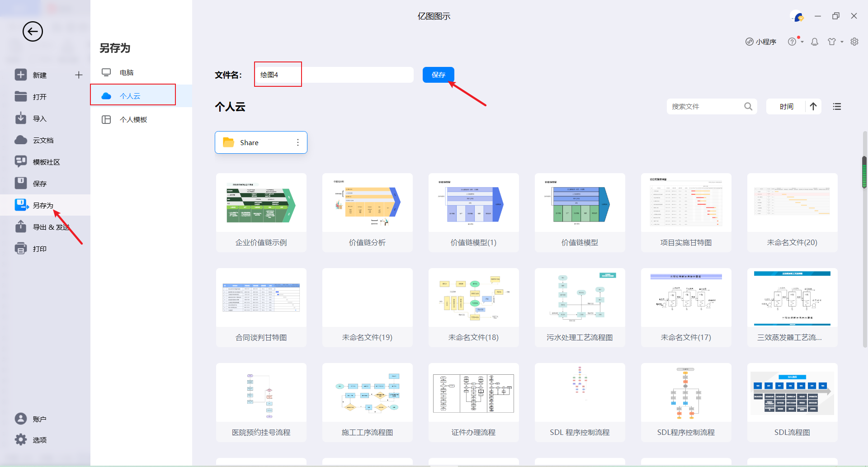Select the SDL流程图 file
Screen dimensions: 868x467
793,402
